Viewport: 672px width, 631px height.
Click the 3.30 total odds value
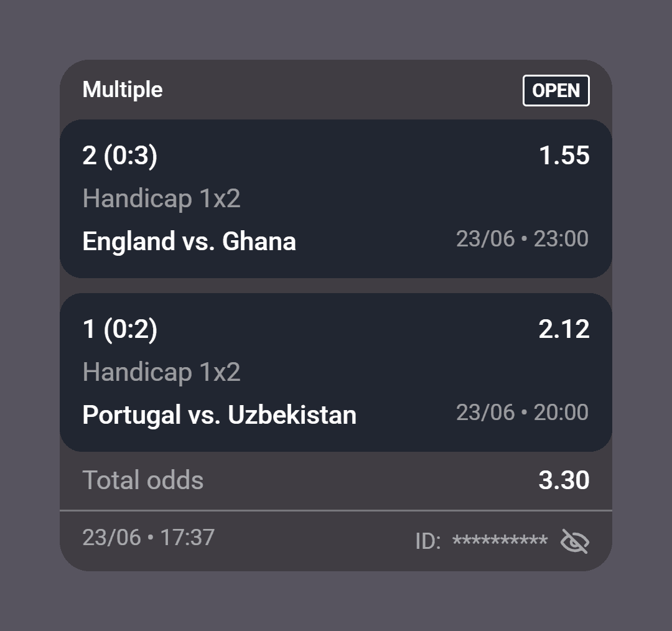click(x=564, y=480)
